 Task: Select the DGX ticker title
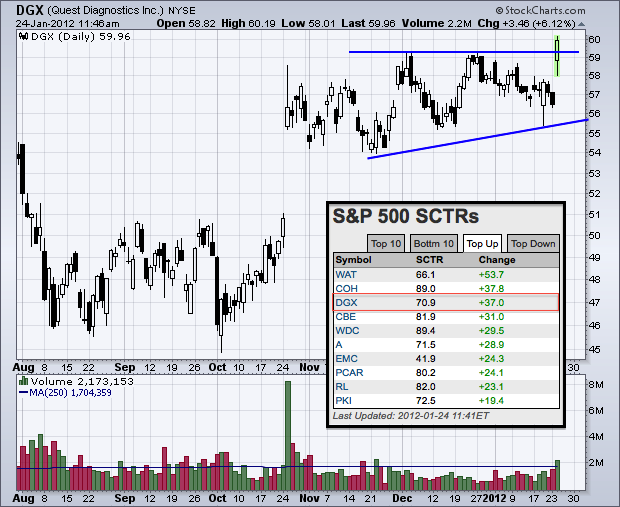click(x=30, y=9)
